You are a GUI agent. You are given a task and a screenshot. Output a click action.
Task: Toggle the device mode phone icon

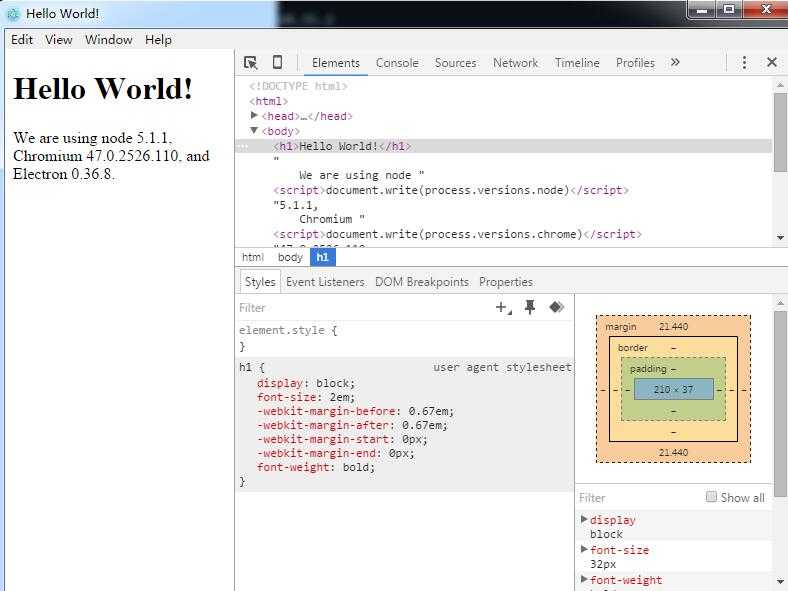point(277,62)
